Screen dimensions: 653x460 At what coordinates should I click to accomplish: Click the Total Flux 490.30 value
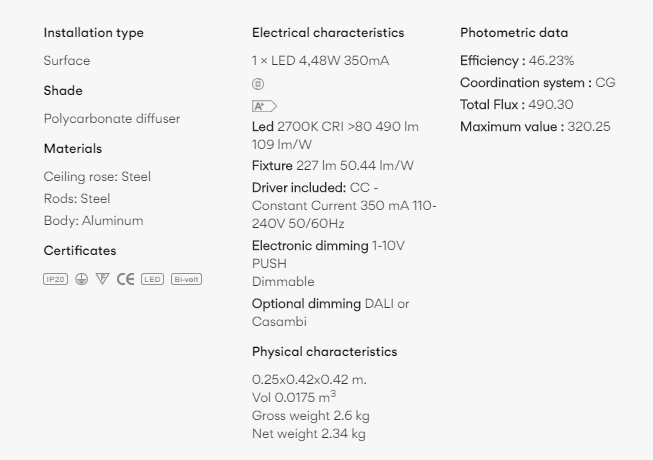click(x=551, y=104)
